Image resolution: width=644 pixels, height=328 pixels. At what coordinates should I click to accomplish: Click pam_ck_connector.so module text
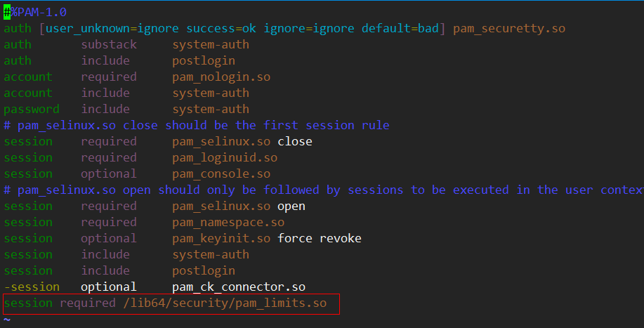[x=239, y=287]
